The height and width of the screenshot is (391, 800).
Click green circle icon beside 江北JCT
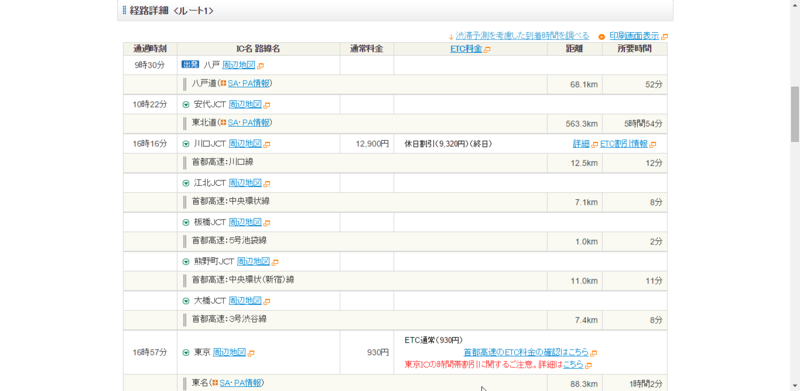click(186, 183)
